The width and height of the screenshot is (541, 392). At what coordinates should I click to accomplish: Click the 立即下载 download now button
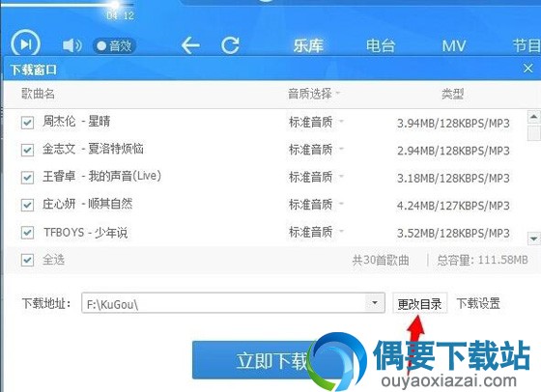(271, 360)
